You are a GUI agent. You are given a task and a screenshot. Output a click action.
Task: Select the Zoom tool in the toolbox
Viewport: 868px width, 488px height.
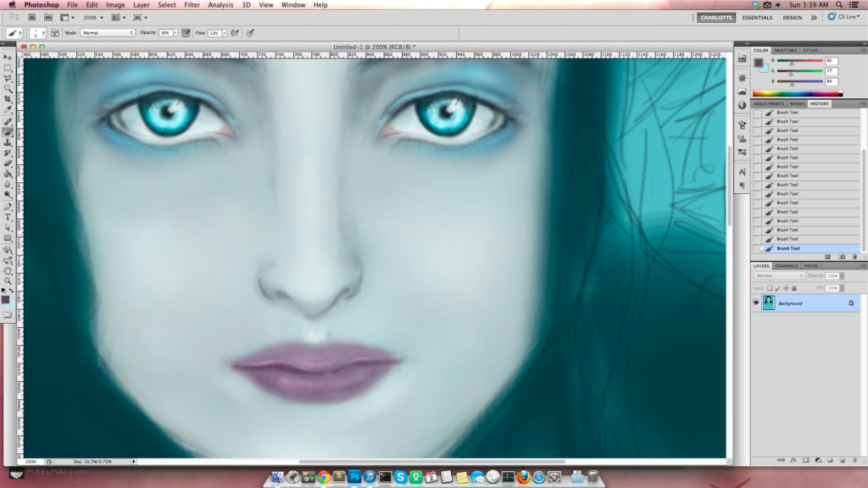coord(8,281)
